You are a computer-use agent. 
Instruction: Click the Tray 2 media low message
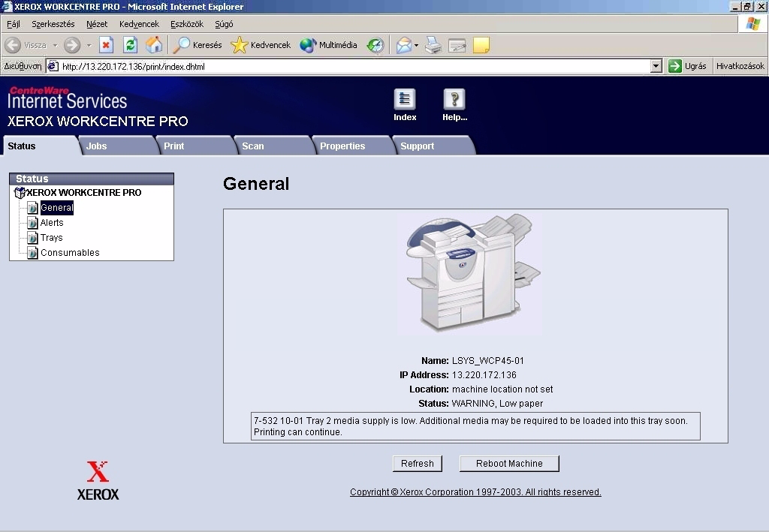(475, 426)
